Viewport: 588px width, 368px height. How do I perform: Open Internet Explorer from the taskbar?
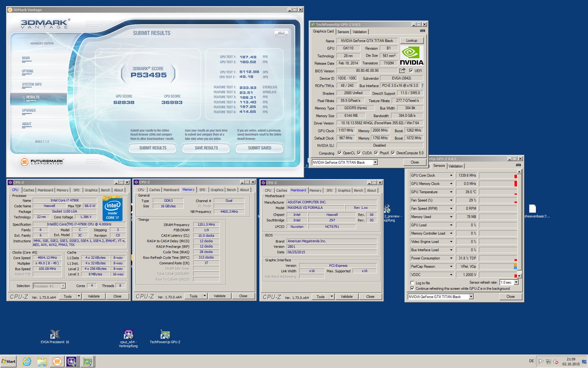(27, 362)
